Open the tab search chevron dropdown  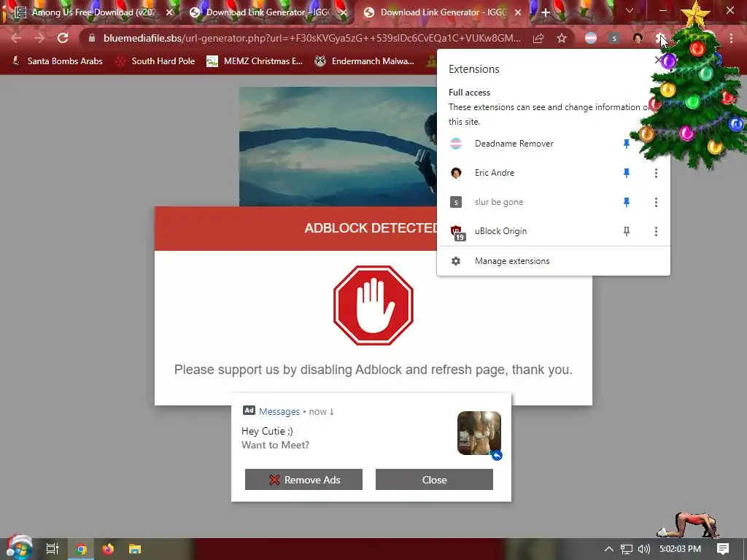[630, 10]
